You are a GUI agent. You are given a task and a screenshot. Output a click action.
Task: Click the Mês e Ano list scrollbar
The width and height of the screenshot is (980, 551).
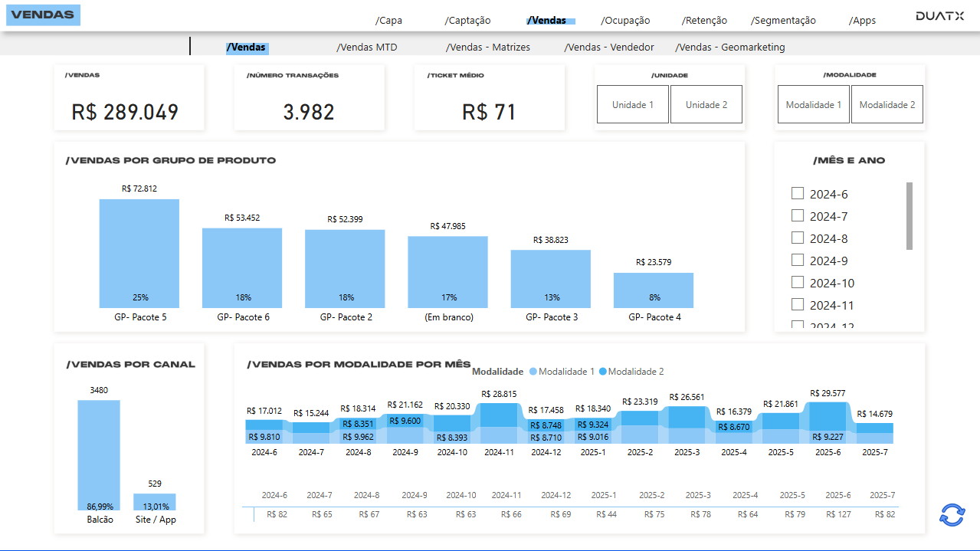pyautogui.click(x=911, y=215)
